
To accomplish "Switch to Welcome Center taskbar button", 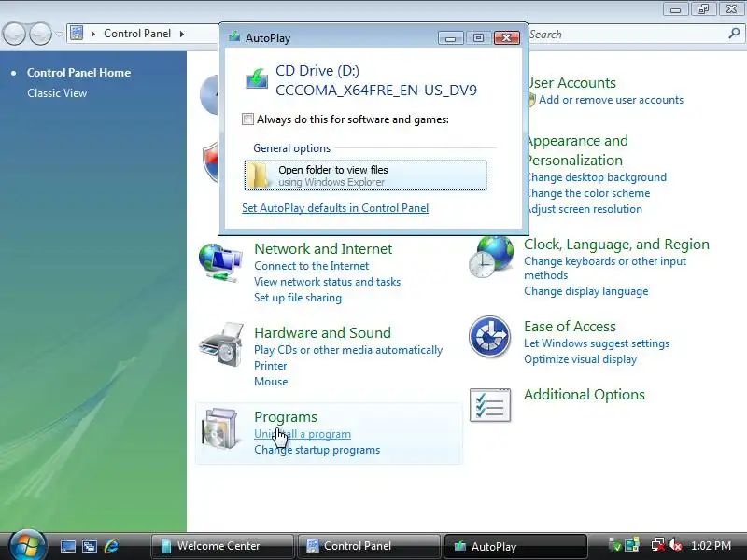I will coord(222,546).
